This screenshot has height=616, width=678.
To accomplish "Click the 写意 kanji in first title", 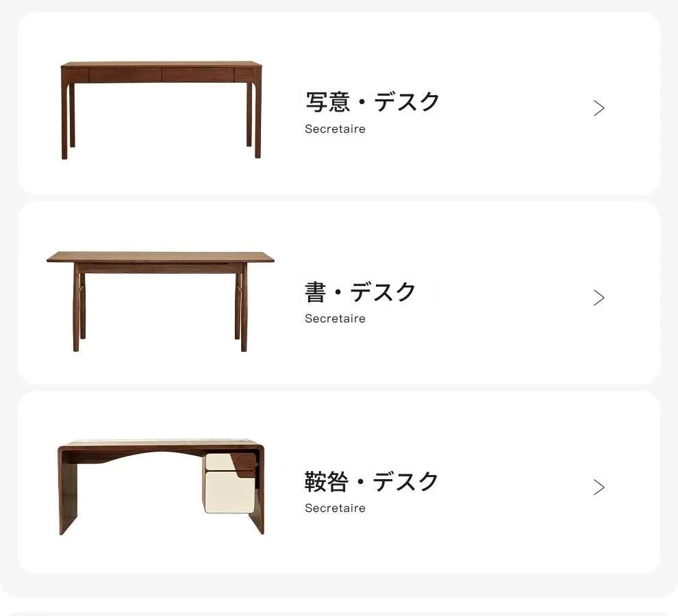I will [327, 102].
